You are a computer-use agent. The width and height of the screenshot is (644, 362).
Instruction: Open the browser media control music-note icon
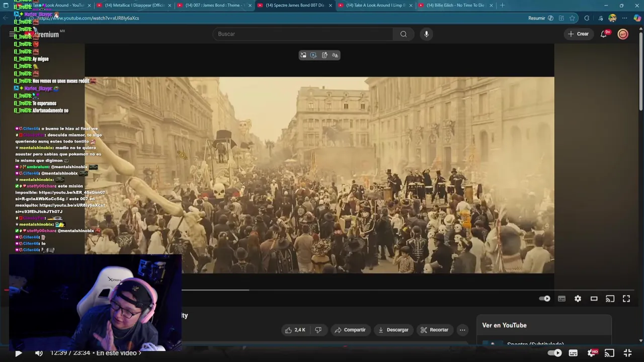601,18
